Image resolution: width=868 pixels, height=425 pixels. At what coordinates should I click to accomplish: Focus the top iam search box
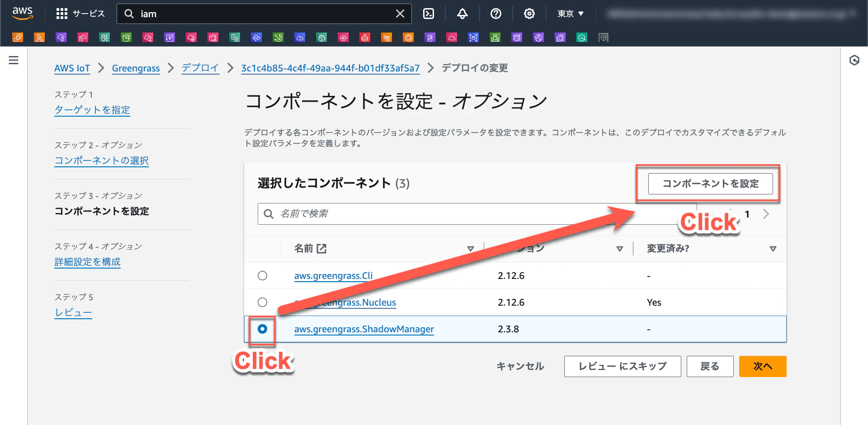click(x=264, y=14)
